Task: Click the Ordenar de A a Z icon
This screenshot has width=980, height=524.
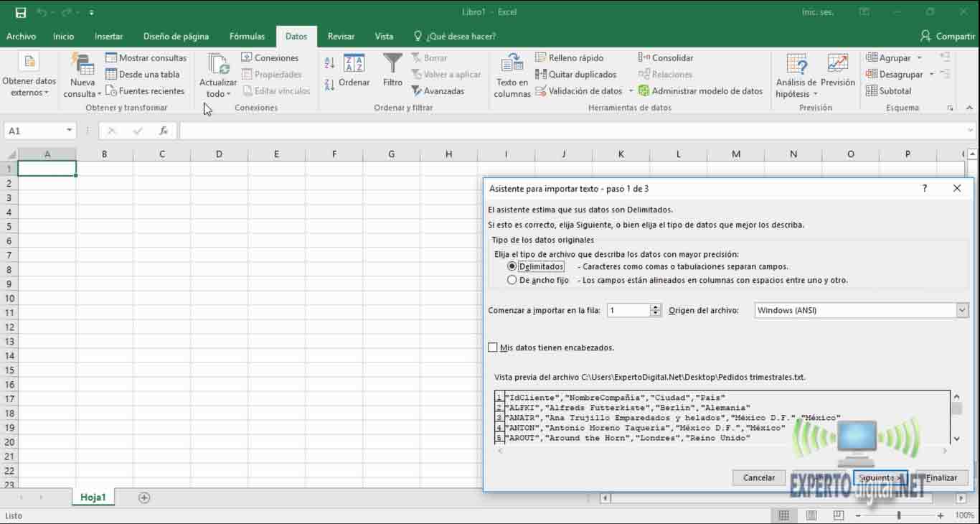Action: click(x=329, y=63)
